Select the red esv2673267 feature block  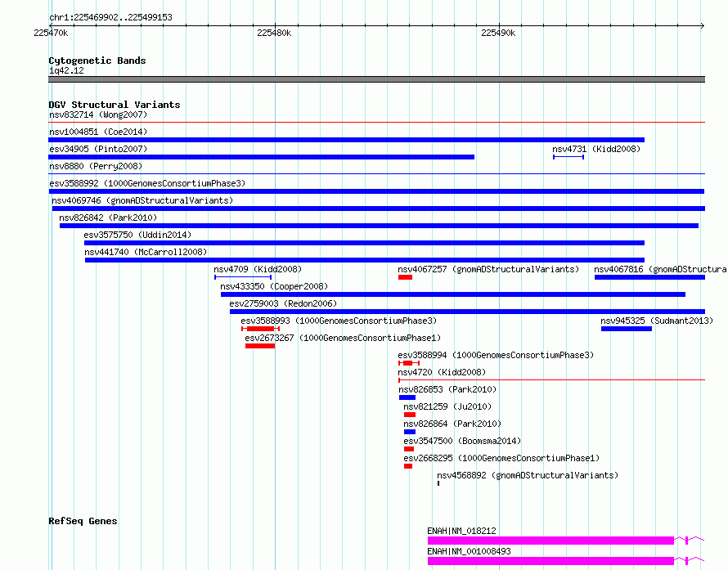260,346
